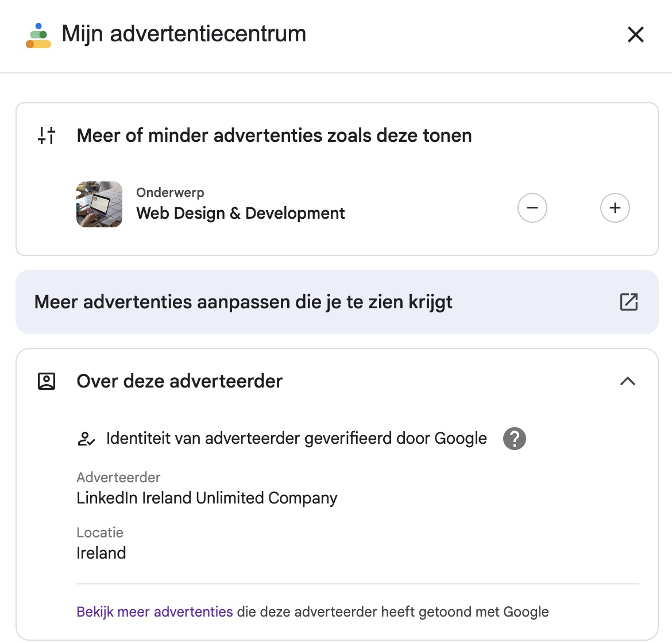Click the advertiser portrait icon
672x643 pixels.
tap(47, 381)
